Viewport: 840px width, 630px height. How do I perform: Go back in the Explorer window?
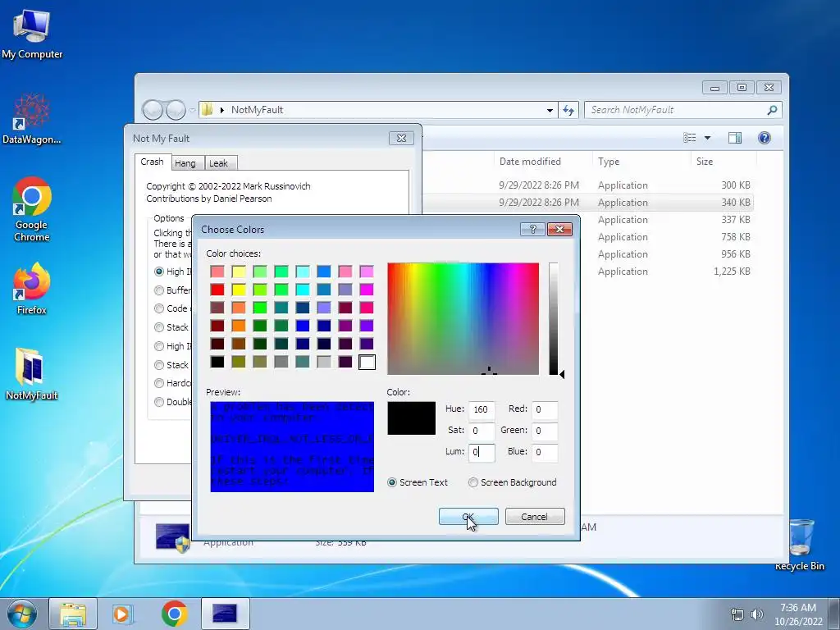pos(153,110)
